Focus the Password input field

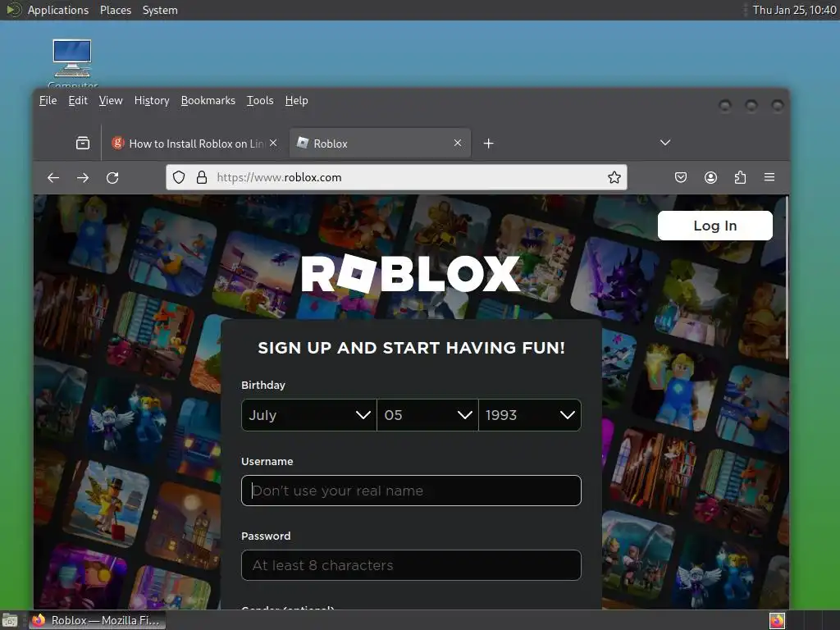pos(411,565)
